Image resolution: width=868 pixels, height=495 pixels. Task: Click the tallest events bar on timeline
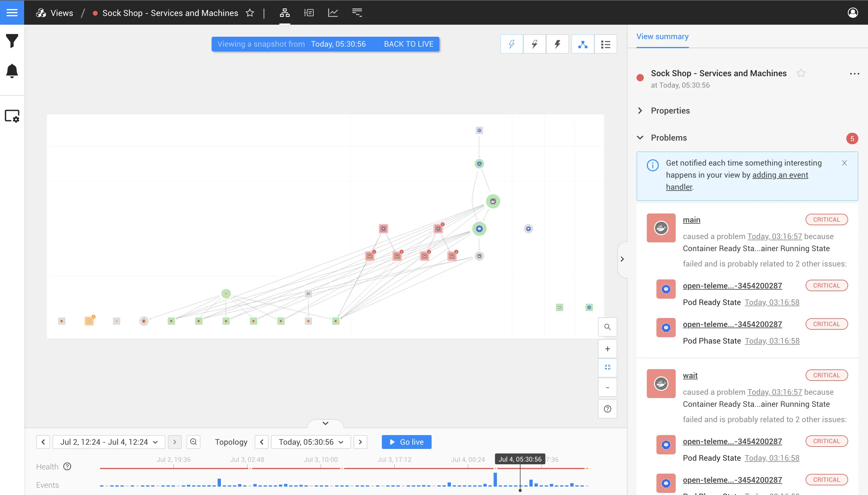[495, 479]
